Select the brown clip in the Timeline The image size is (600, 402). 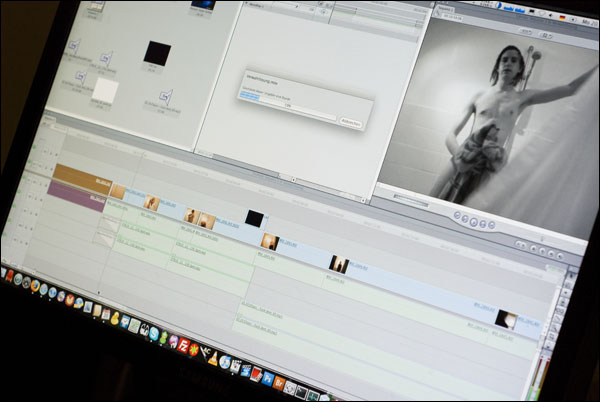coord(82,178)
